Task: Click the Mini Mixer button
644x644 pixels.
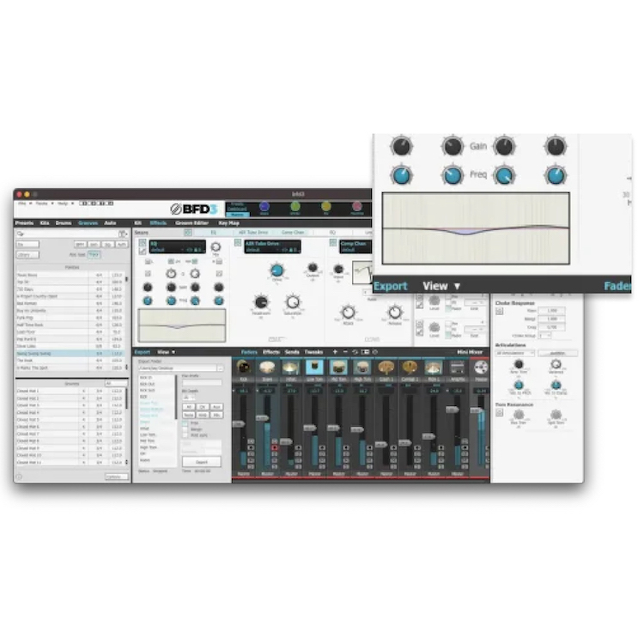Action: click(470, 352)
